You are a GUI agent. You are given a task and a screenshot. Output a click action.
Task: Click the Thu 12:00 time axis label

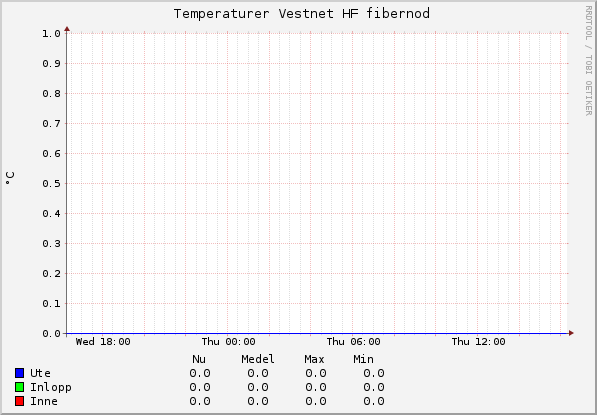tap(479, 342)
